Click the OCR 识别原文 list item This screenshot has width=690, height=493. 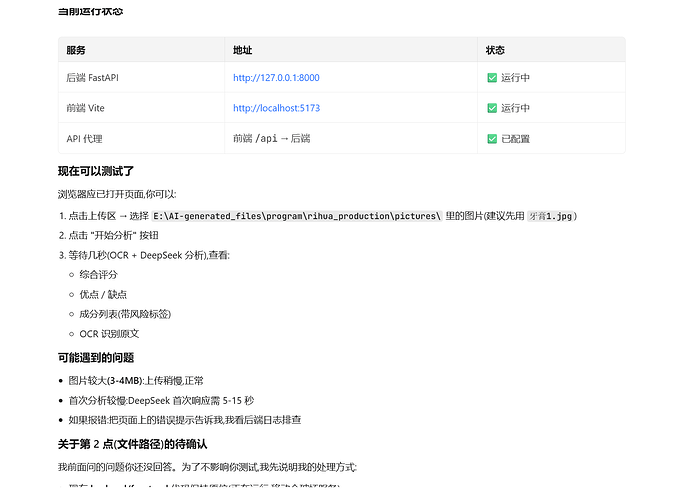109,334
